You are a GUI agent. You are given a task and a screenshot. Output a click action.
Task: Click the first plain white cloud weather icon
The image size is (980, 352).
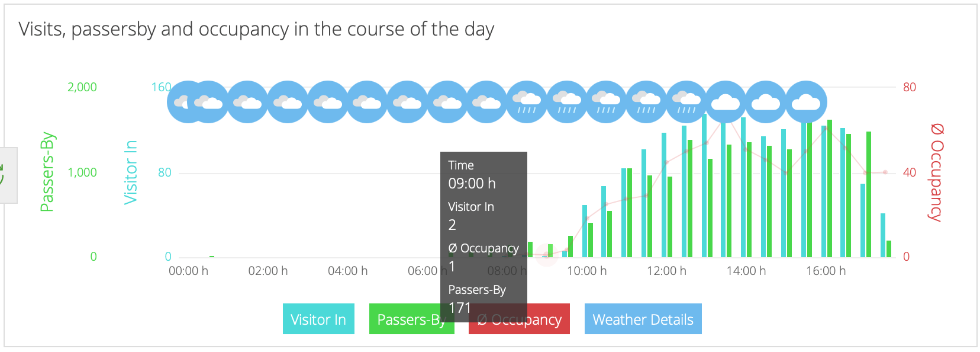[726, 102]
